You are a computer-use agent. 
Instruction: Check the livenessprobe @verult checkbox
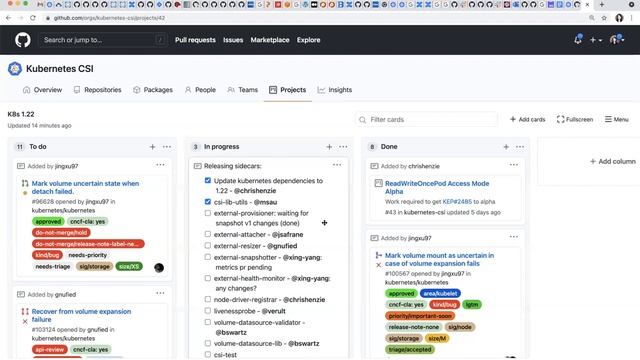pyautogui.click(x=208, y=311)
